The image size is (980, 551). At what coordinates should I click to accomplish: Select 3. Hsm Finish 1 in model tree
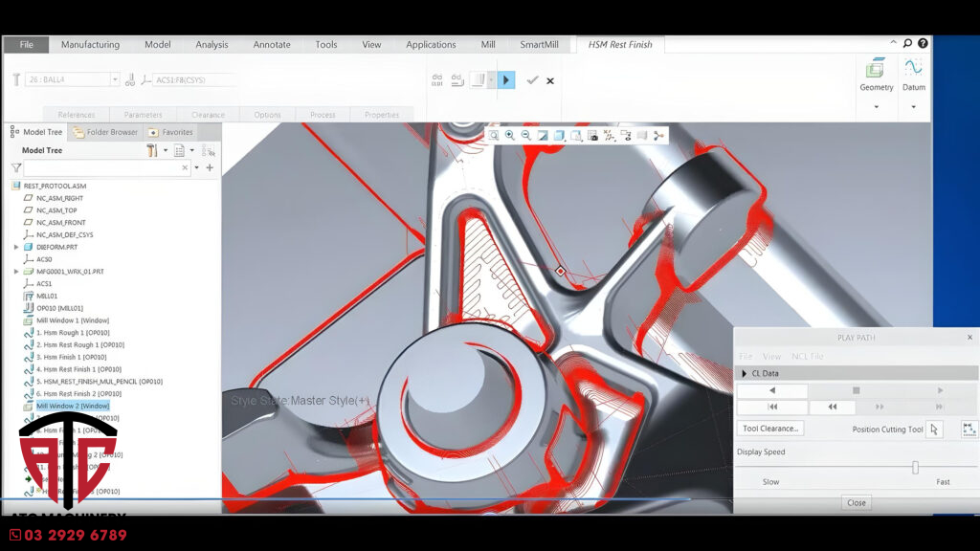click(x=71, y=357)
